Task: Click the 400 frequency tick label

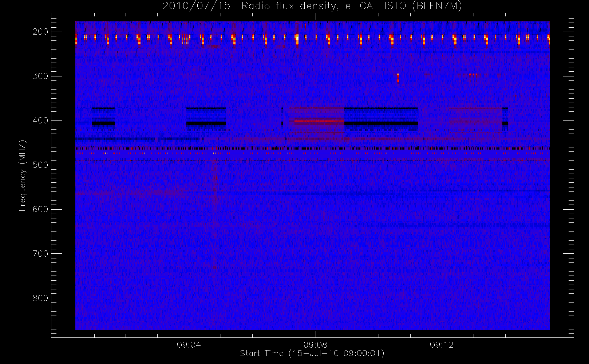Action: (x=40, y=120)
